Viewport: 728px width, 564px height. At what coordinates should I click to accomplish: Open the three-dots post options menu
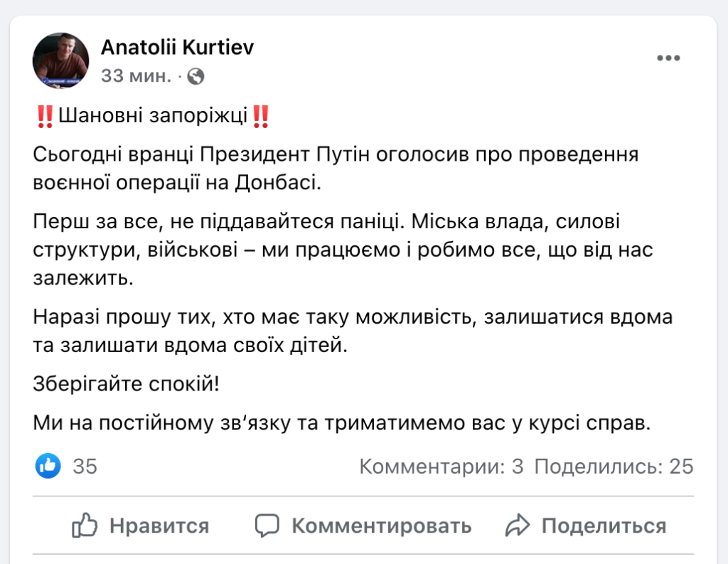click(x=668, y=58)
